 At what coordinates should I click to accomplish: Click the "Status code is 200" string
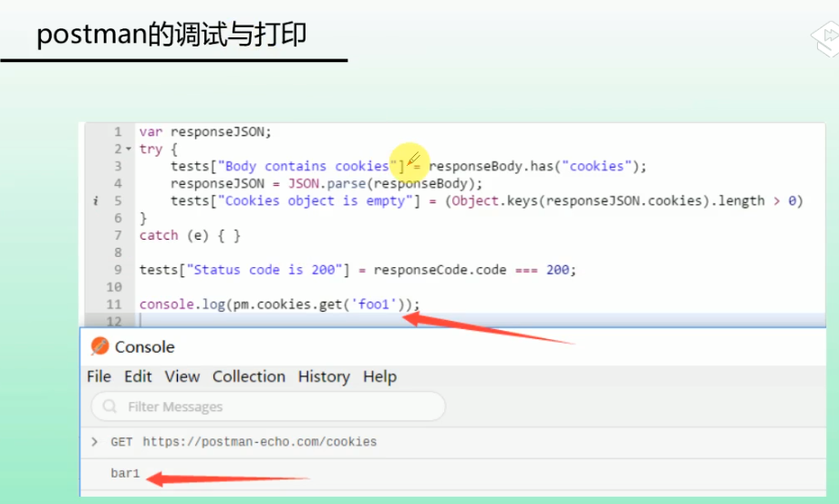[x=264, y=270]
